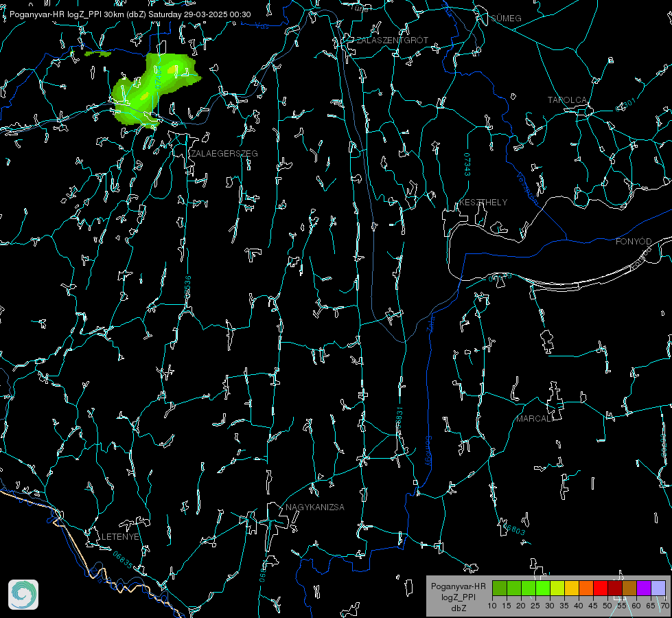The image size is (672, 618).
Task: Select the 30-35 dBZ yellow-green legend swatch
Action: pyautogui.click(x=557, y=588)
